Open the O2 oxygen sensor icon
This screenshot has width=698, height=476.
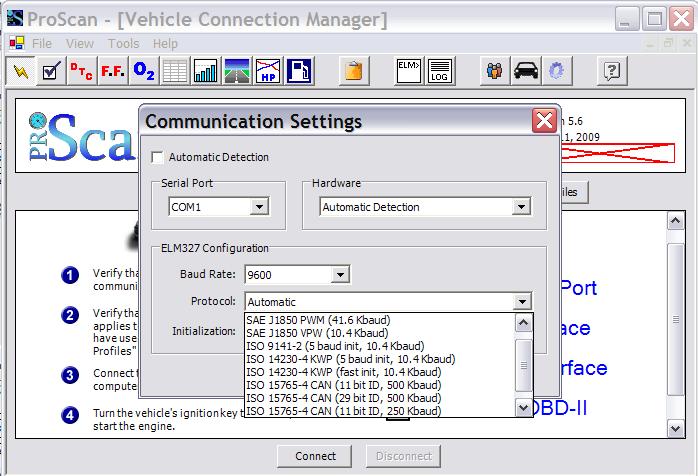[144, 71]
